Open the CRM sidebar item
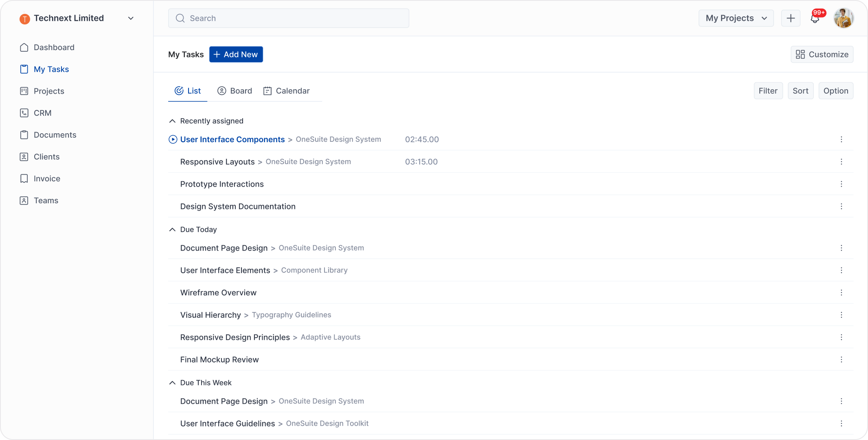This screenshot has width=868, height=440. point(42,113)
